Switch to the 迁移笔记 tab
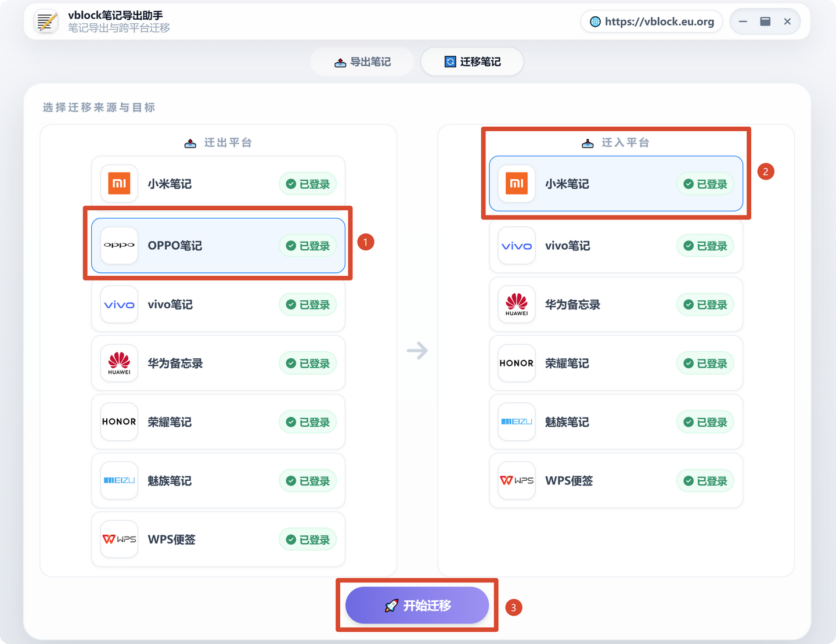The height and width of the screenshot is (644, 836). click(x=472, y=62)
